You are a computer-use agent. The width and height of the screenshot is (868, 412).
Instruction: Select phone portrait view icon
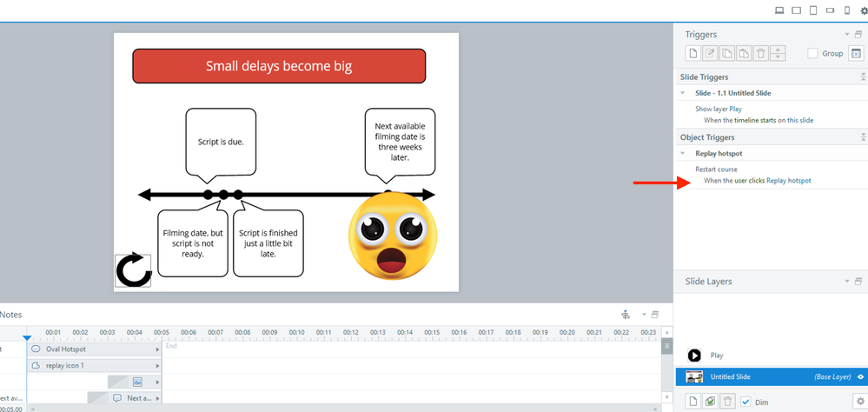(x=847, y=10)
